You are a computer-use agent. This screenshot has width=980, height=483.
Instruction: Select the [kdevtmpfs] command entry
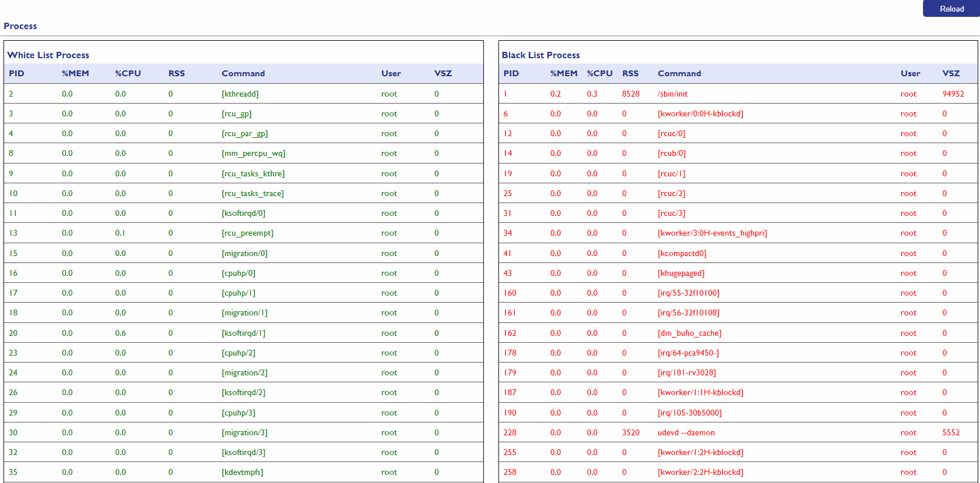click(243, 473)
